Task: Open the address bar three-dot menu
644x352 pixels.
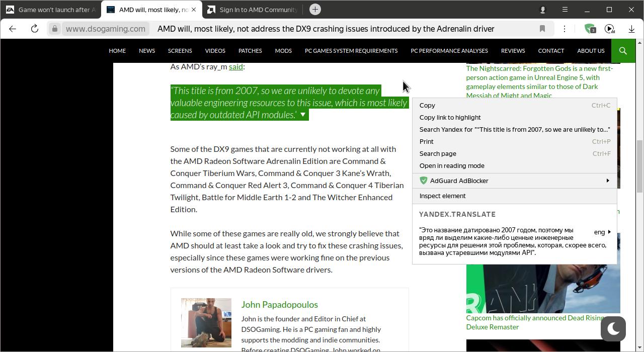Action: (565, 29)
